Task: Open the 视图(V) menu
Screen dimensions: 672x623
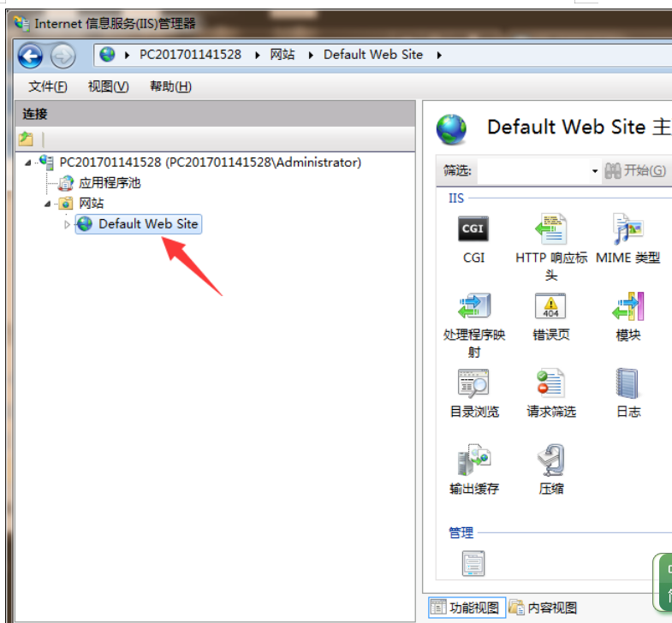Action: (x=108, y=86)
